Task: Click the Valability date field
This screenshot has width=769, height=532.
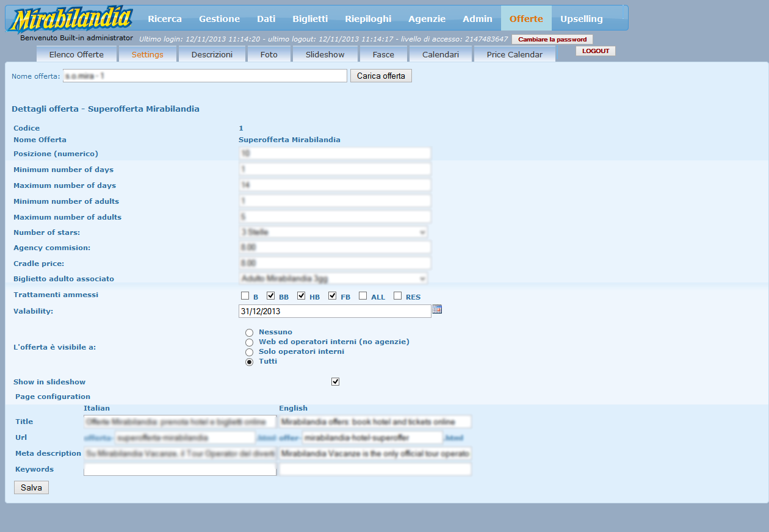Action: coord(335,311)
